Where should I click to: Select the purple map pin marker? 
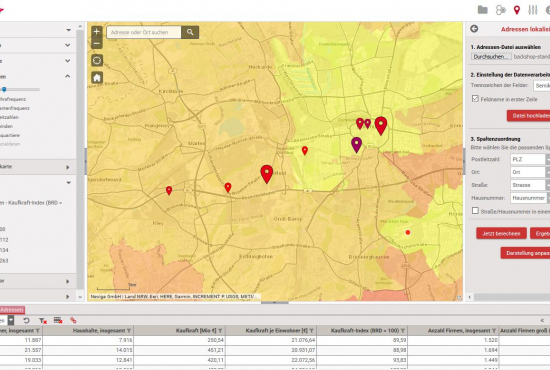pos(356,144)
